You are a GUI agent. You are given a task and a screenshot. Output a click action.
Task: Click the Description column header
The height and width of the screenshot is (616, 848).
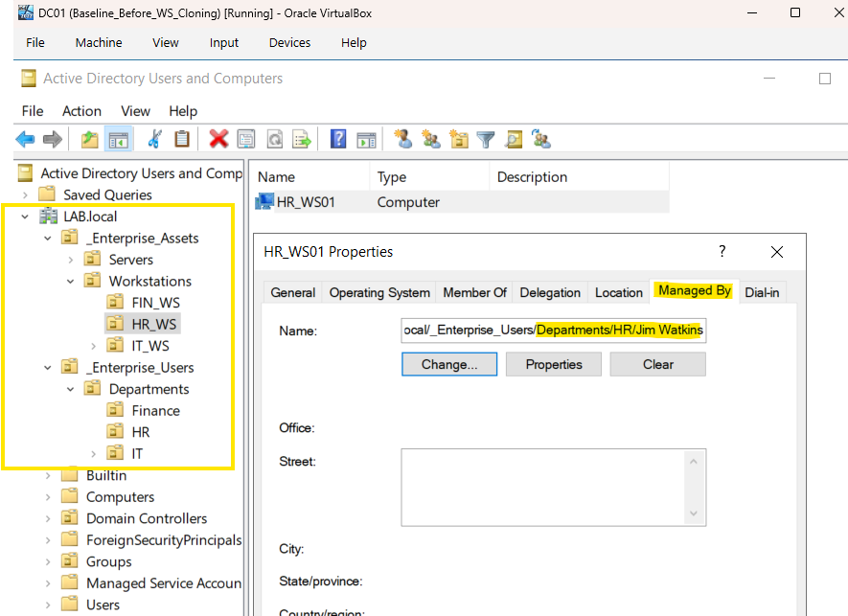pyautogui.click(x=579, y=177)
